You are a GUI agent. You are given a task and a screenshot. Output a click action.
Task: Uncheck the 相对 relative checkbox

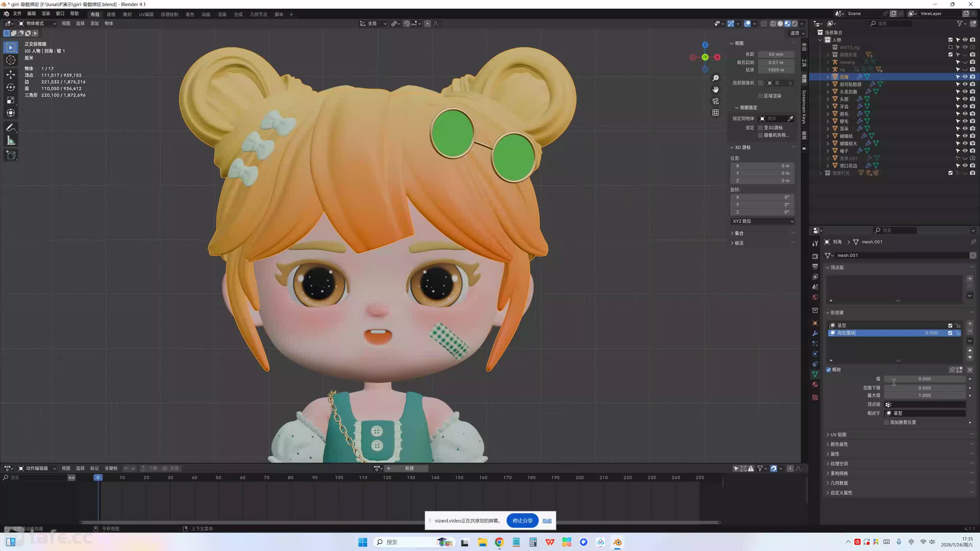(x=829, y=370)
